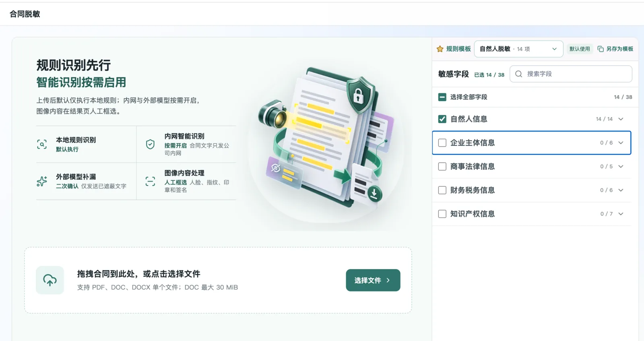
Task: Click the 本地规则识别 scan icon
Action: [x=42, y=144]
